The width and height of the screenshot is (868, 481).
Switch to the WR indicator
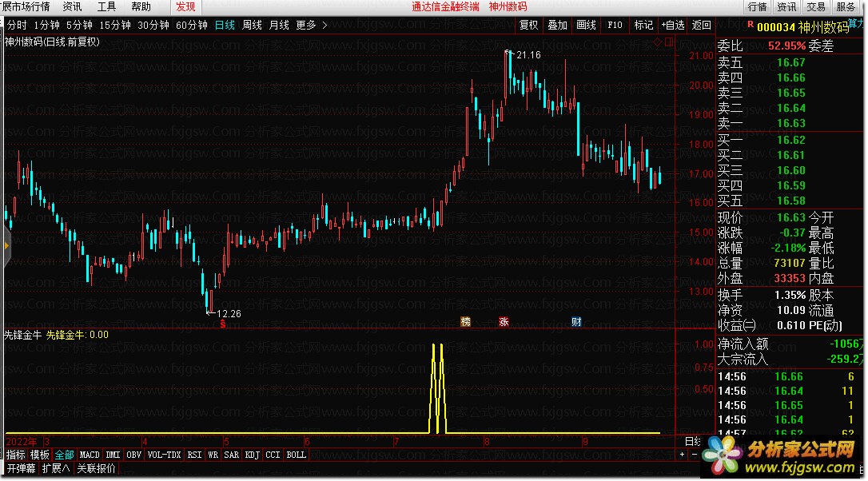(213, 455)
